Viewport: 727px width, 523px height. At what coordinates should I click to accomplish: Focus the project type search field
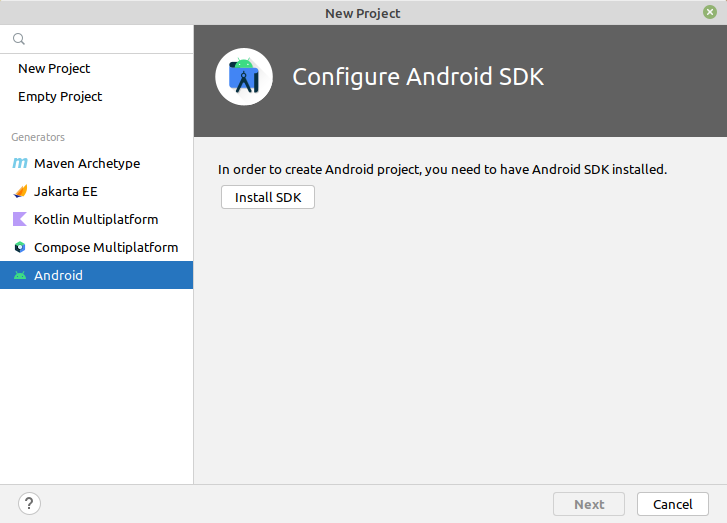pos(96,39)
